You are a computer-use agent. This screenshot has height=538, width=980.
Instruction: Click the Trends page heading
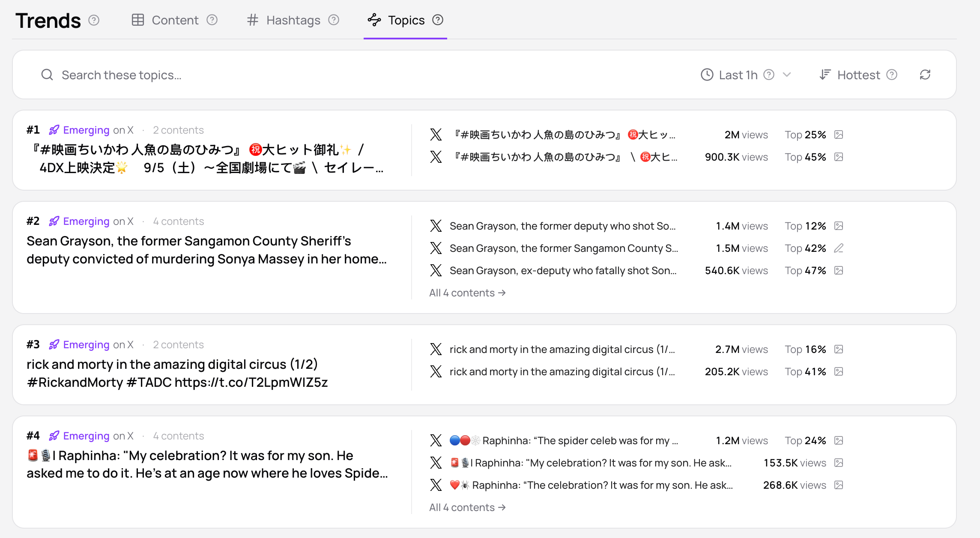(x=48, y=20)
